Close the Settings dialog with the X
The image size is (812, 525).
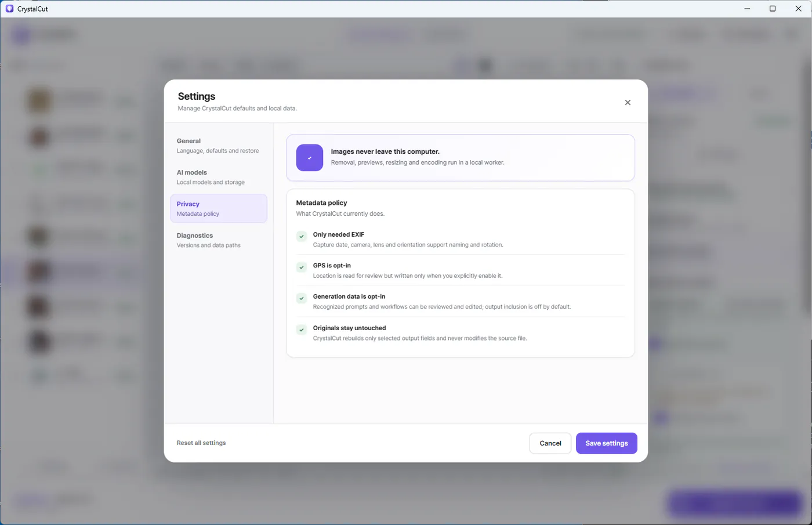[x=628, y=103]
